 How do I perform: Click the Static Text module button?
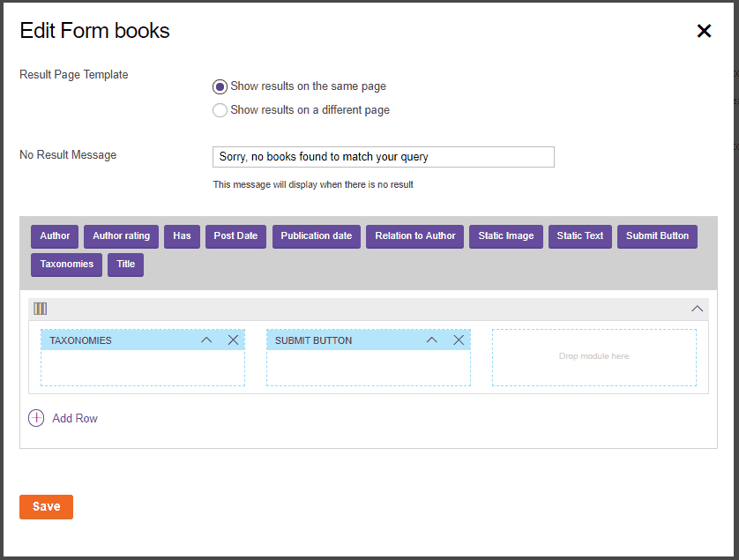pos(579,236)
